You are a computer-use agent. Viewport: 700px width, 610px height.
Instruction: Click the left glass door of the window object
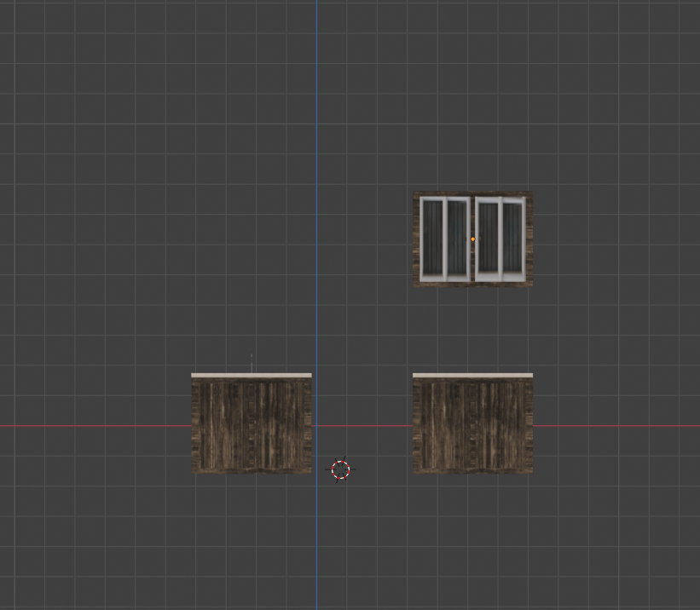point(445,239)
